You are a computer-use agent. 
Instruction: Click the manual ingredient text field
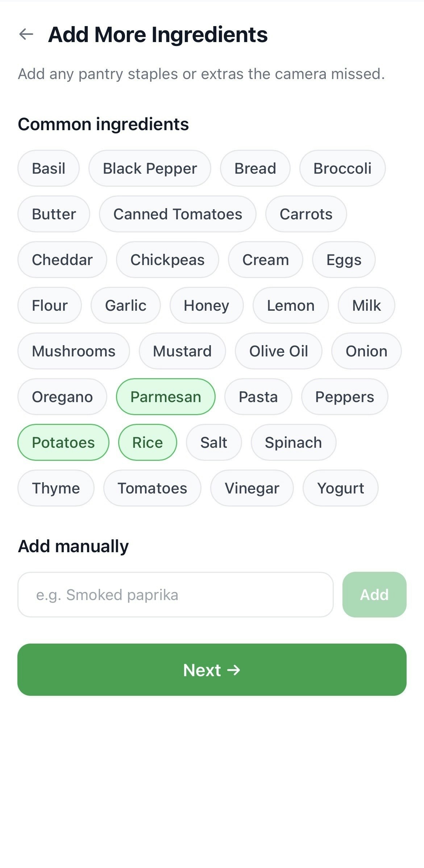pos(175,595)
